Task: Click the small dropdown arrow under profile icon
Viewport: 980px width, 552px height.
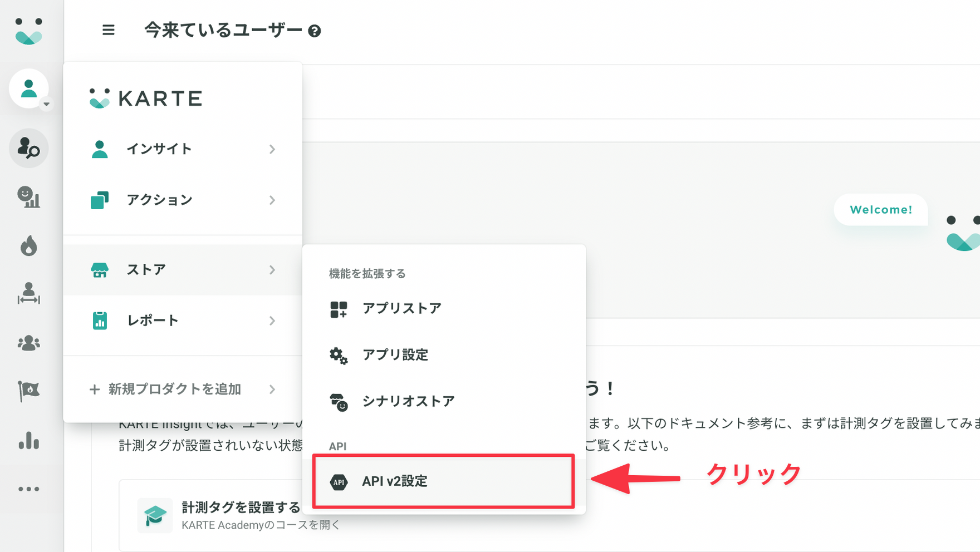Action: pyautogui.click(x=47, y=104)
